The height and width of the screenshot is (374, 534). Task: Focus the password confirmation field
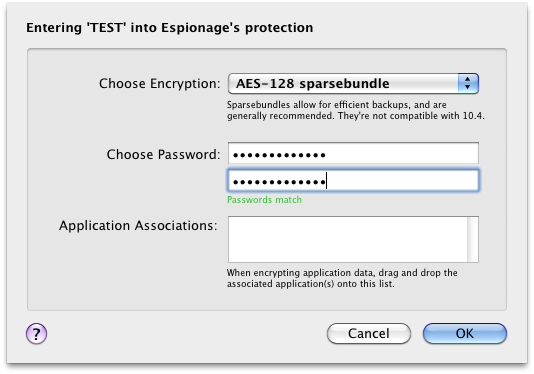click(353, 180)
